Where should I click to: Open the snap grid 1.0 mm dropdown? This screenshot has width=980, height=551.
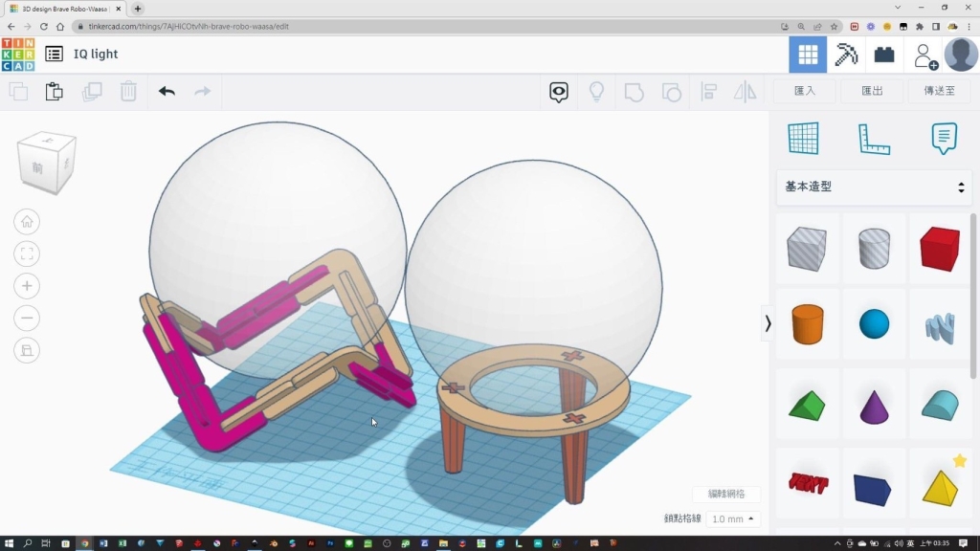(x=734, y=518)
